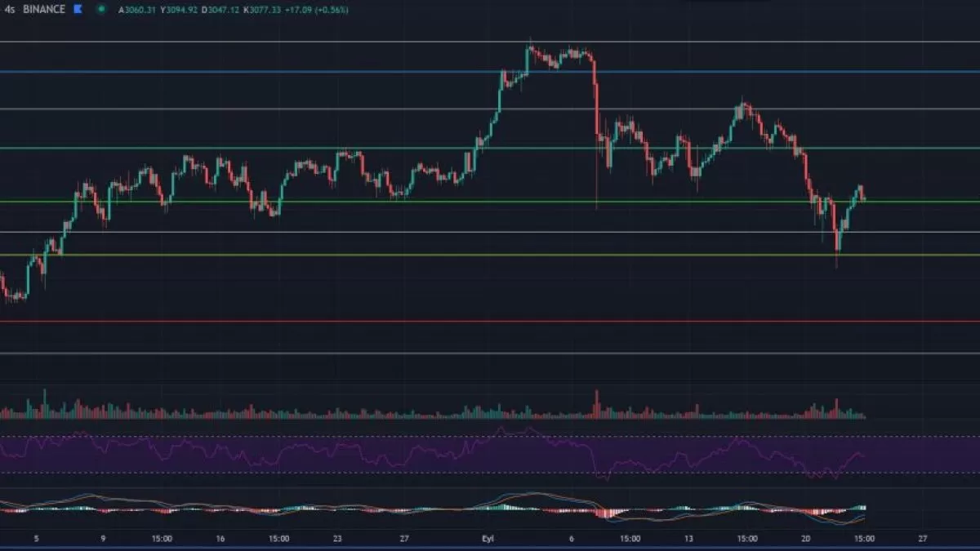
Task: Click the 23 date label on time axis
Action: coord(337,539)
